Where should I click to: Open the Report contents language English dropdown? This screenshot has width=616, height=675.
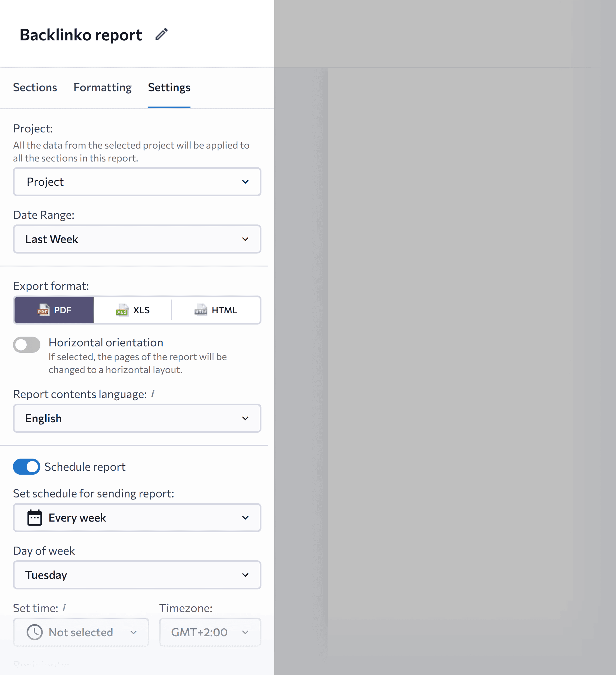137,419
